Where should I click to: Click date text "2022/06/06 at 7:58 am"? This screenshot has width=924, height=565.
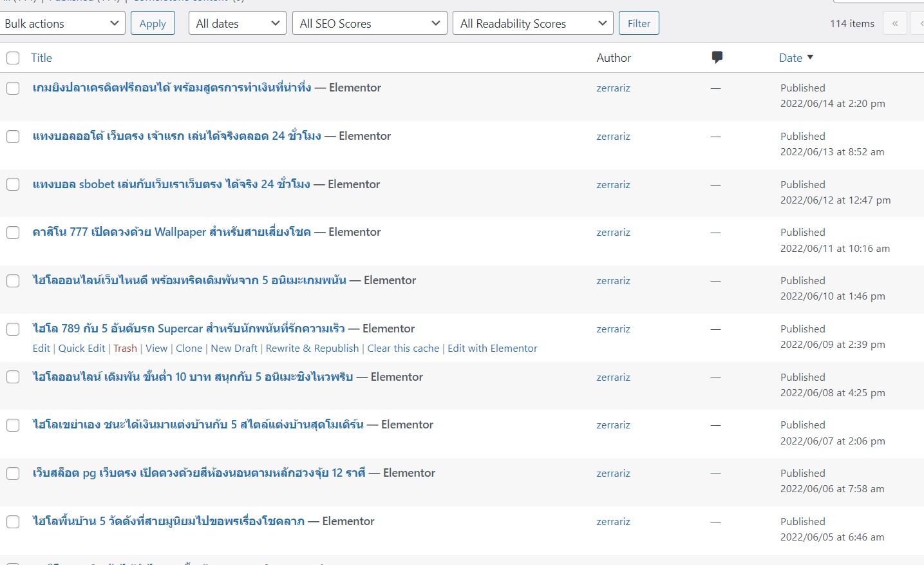point(833,489)
